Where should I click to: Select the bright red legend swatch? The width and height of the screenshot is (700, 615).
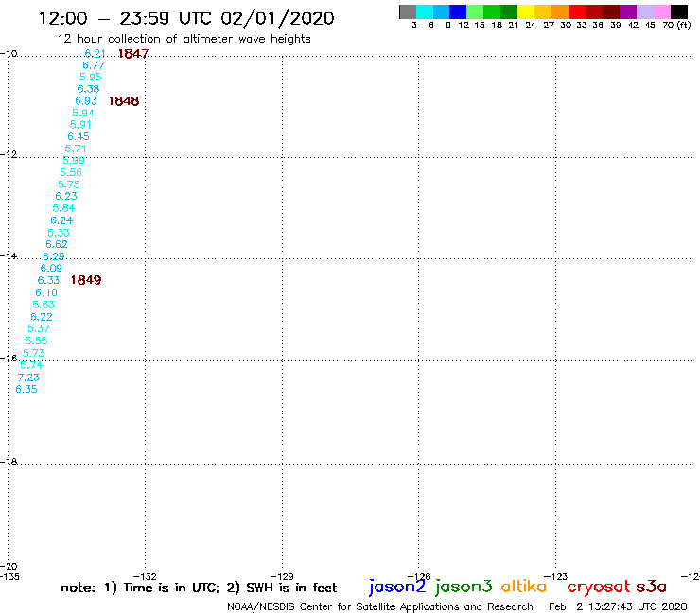[x=577, y=11]
